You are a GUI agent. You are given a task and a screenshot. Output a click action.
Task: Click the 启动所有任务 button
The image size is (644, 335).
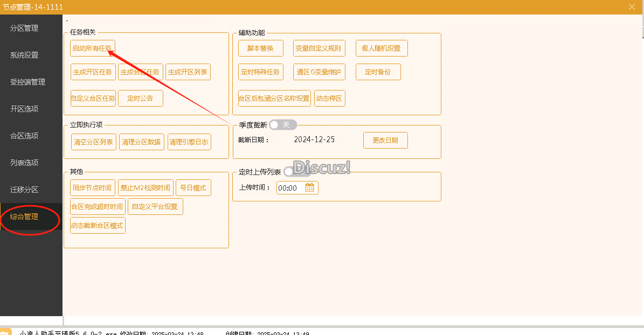[x=93, y=48]
